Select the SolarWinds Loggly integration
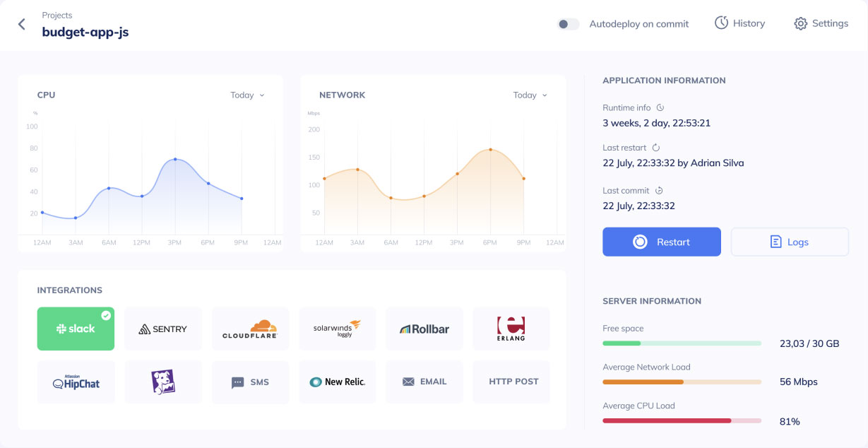Viewport: 868px width, 448px height. point(338,329)
